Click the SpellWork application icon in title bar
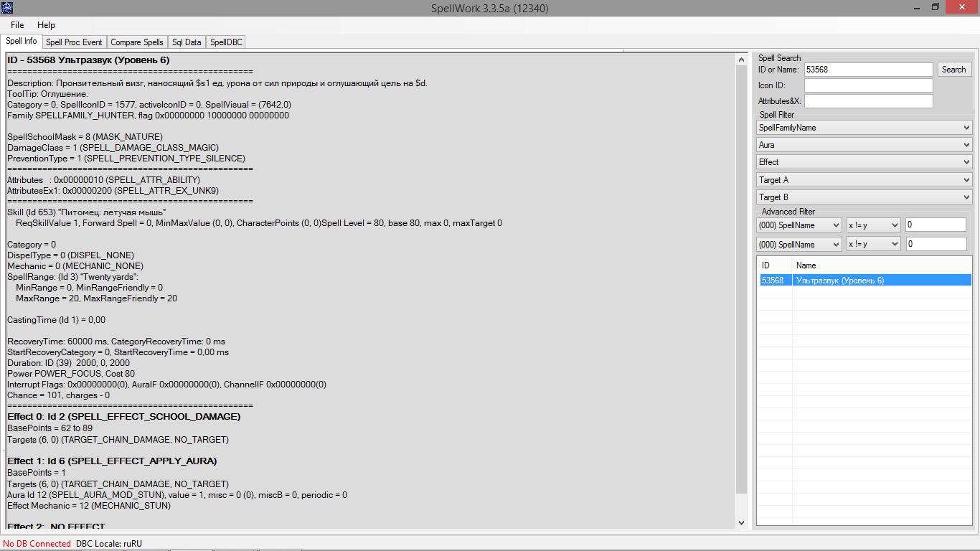The height and width of the screenshot is (551, 980). point(7,8)
